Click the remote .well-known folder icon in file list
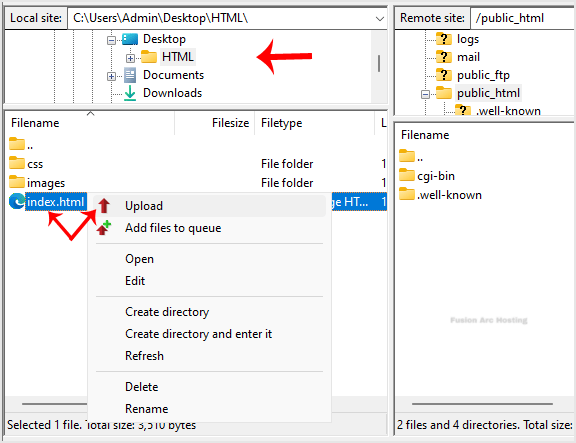The width and height of the screenshot is (576, 443). 407,194
